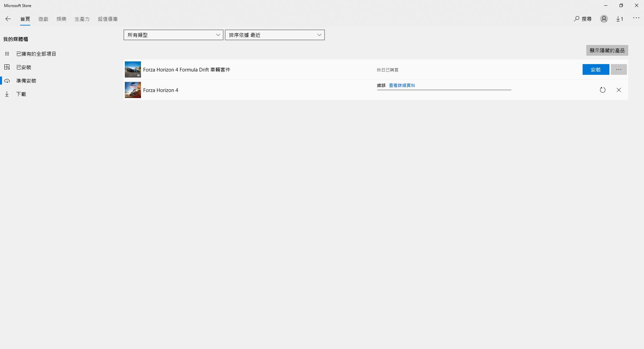Open the 超值優惠 tab
The width and height of the screenshot is (644, 349).
[x=108, y=19]
